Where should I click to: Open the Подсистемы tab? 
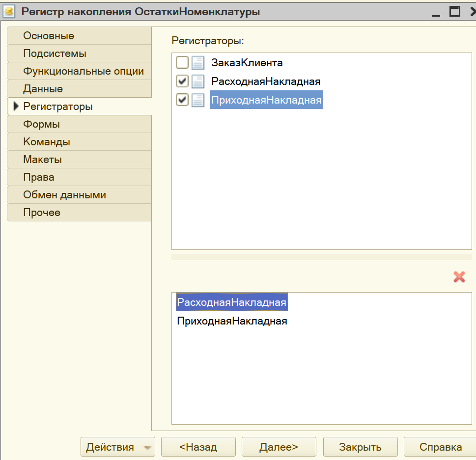point(79,54)
